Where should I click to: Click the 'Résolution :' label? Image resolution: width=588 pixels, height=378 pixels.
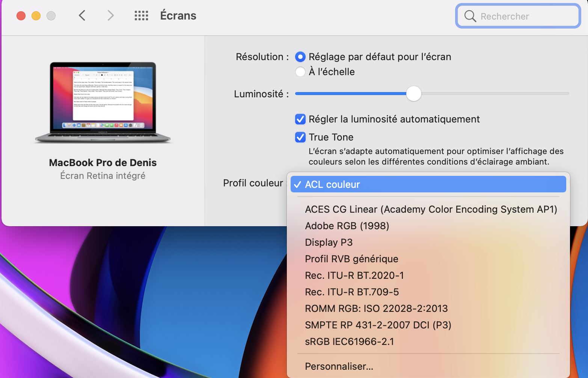coord(262,57)
